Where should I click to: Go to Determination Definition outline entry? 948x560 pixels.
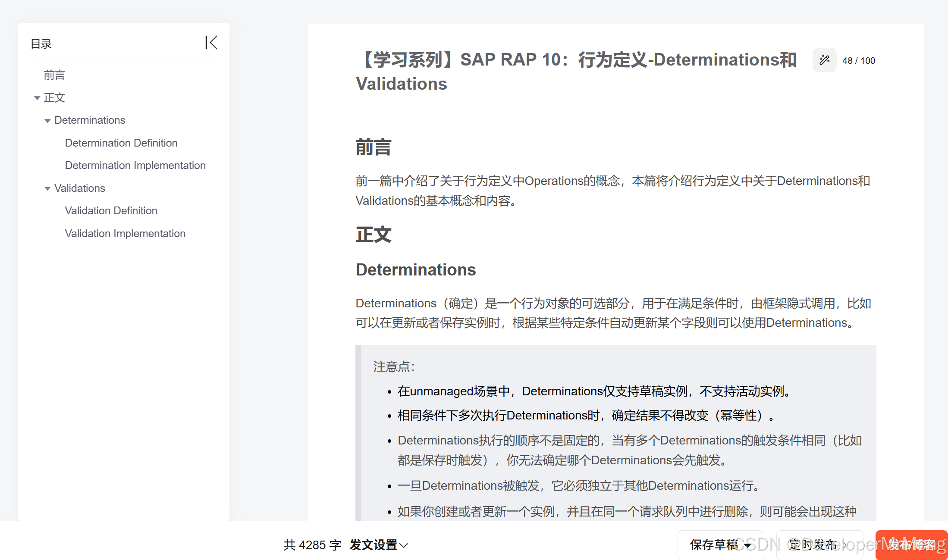click(x=121, y=143)
